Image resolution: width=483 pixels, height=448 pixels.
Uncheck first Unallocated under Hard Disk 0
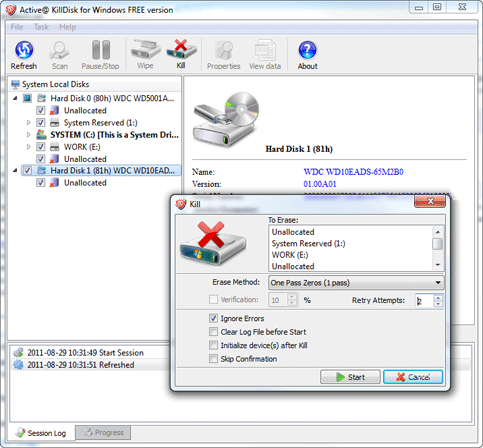41,110
